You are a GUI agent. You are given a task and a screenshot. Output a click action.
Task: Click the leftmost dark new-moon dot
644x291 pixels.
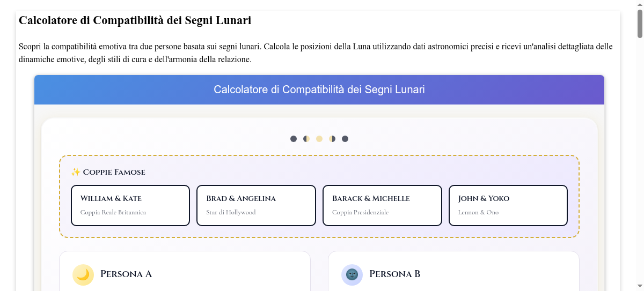tap(294, 139)
